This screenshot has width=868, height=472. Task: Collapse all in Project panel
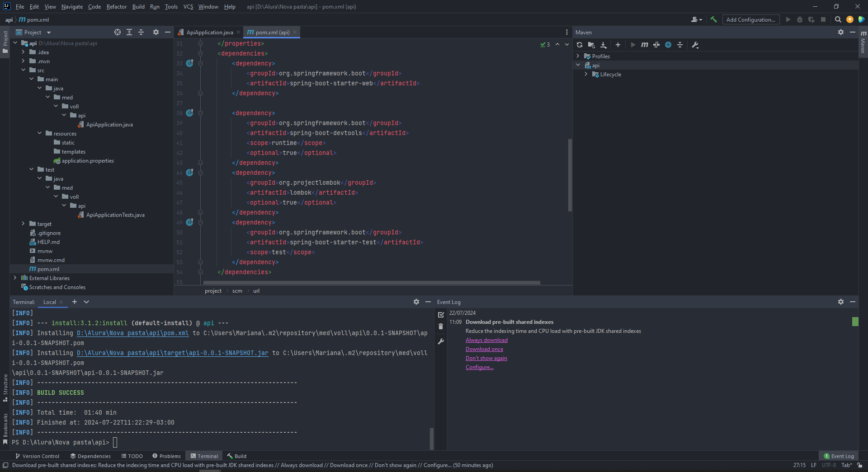[141, 32]
